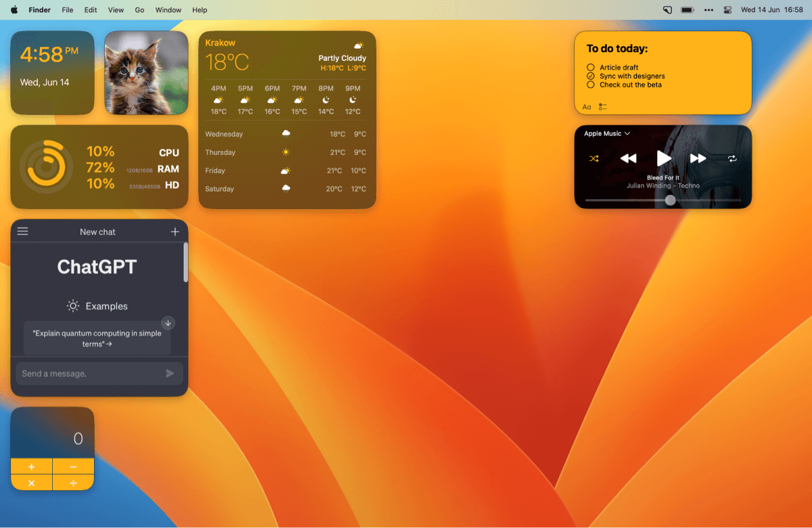Click the HD label in system monitor
This screenshot has width=812, height=528.
point(172,185)
